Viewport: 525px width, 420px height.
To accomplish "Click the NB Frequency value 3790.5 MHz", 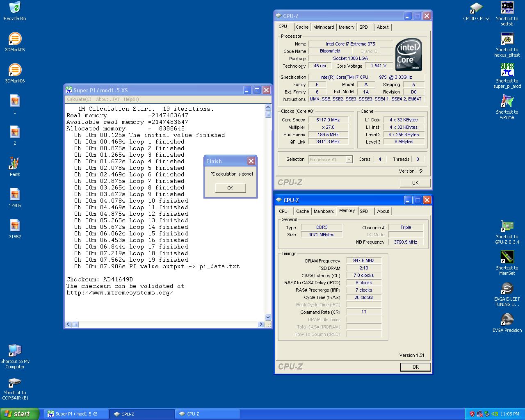I will point(406,242).
